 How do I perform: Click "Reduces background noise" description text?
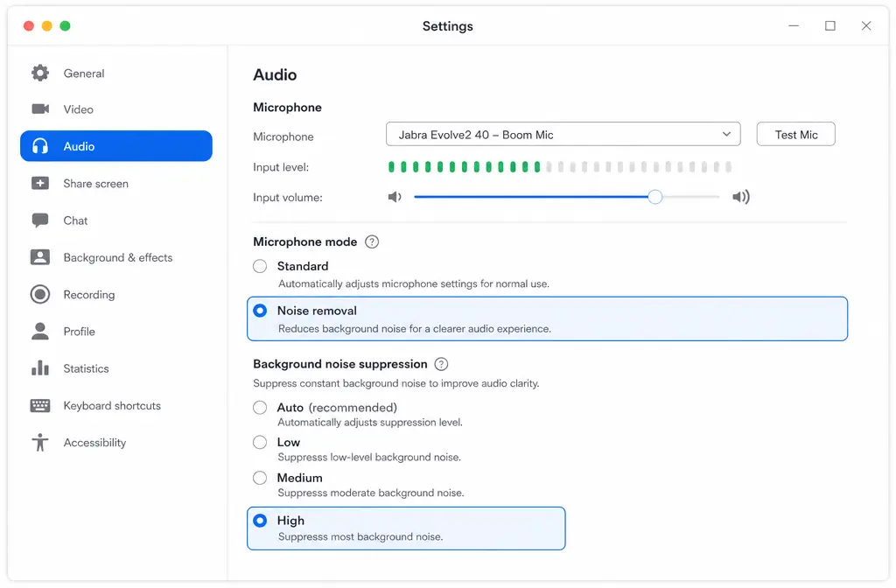click(x=414, y=329)
